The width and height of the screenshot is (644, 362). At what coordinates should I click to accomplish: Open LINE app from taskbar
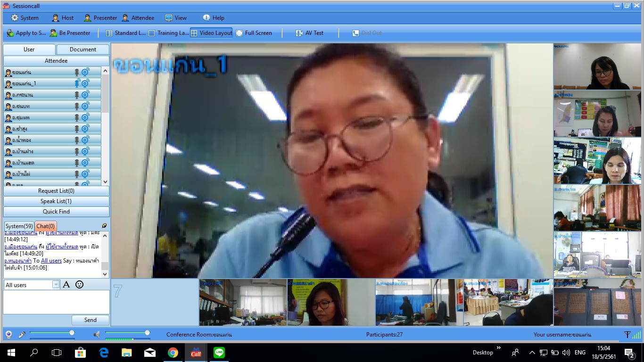[x=219, y=353]
